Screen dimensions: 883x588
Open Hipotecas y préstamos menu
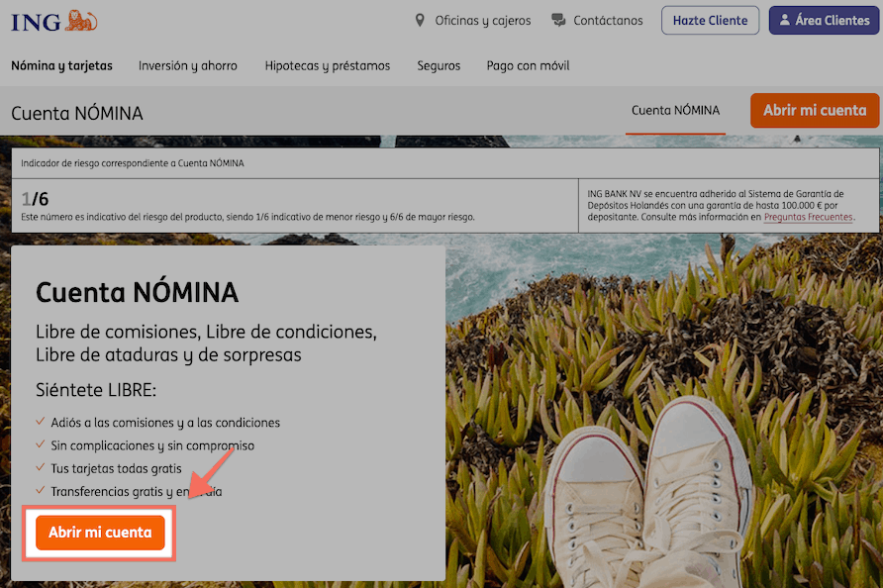[328, 66]
